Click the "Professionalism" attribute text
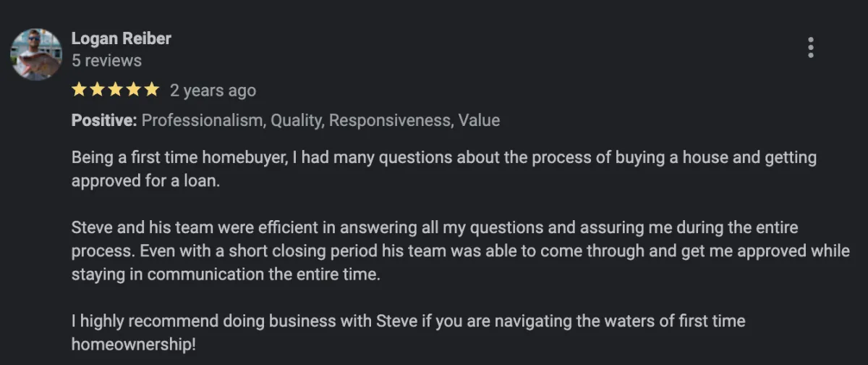This screenshot has width=868, height=365. [203, 120]
